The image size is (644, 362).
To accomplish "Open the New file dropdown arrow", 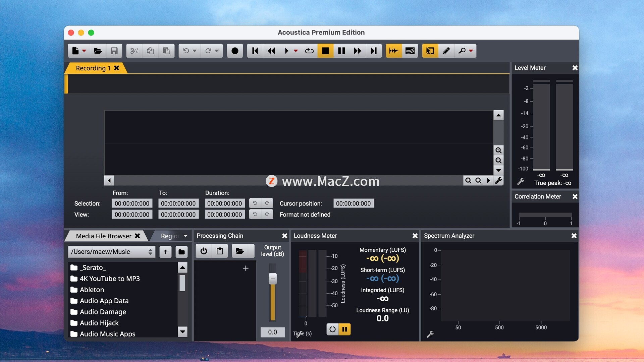I will tap(84, 51).
